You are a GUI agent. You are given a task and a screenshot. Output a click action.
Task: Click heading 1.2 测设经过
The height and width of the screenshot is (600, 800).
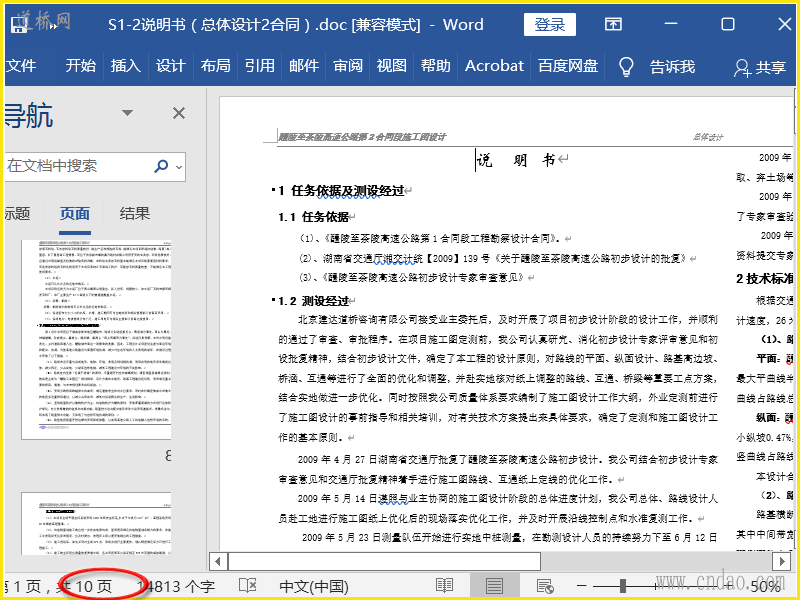coord(314,301)
